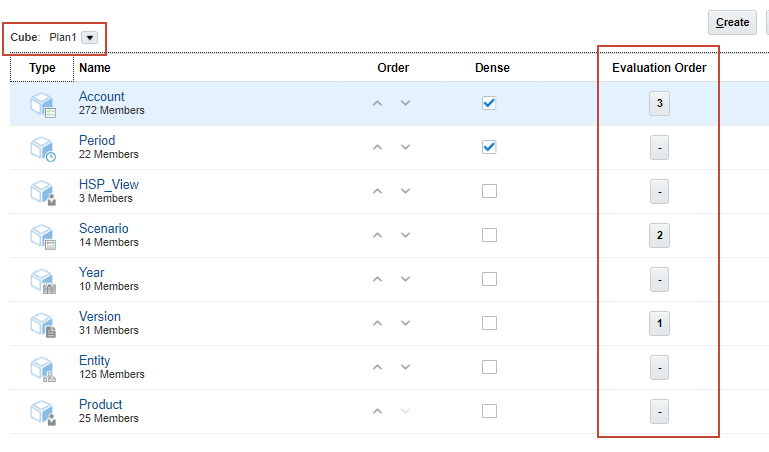Image resolution: width=769 pixels, height=452 pixels.
Task: Click the Create button
Action: (x=732, y=22)
